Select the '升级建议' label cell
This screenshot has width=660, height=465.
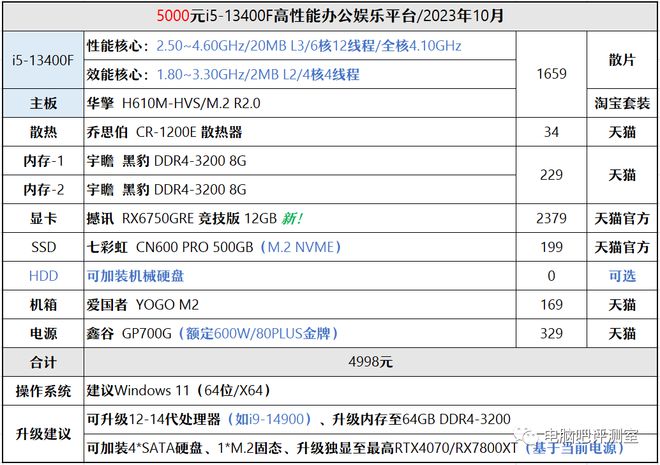[x=43, y=434]
